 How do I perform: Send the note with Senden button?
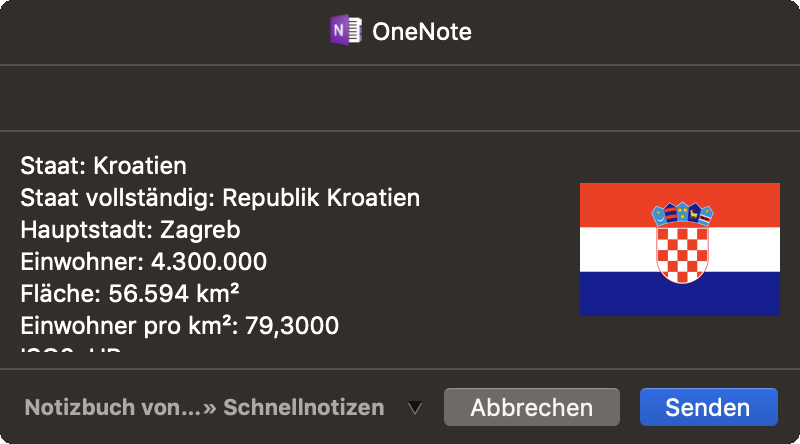[709, 407]
